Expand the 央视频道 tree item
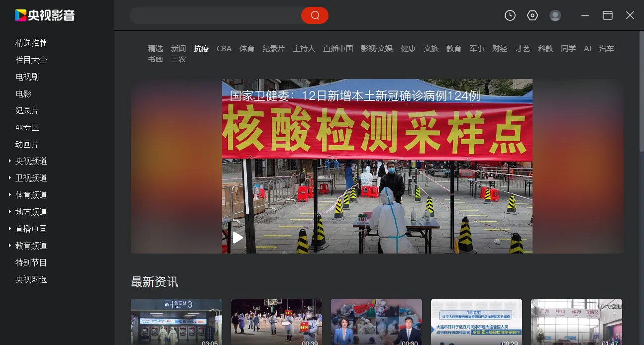This screenshot has width=644, height=345. click(x=10, y=161)
